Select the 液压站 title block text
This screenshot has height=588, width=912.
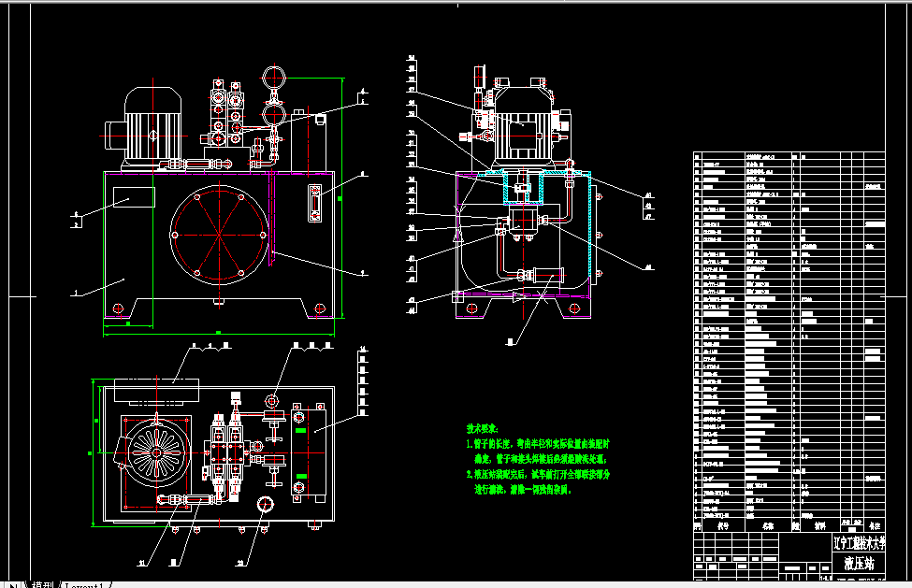(859, 564)
